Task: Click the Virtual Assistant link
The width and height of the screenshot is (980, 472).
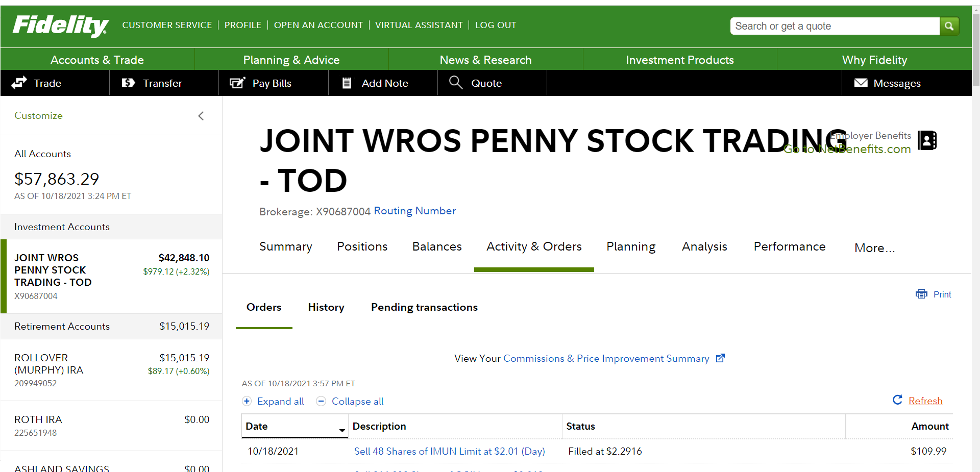Action: point(419,25)
